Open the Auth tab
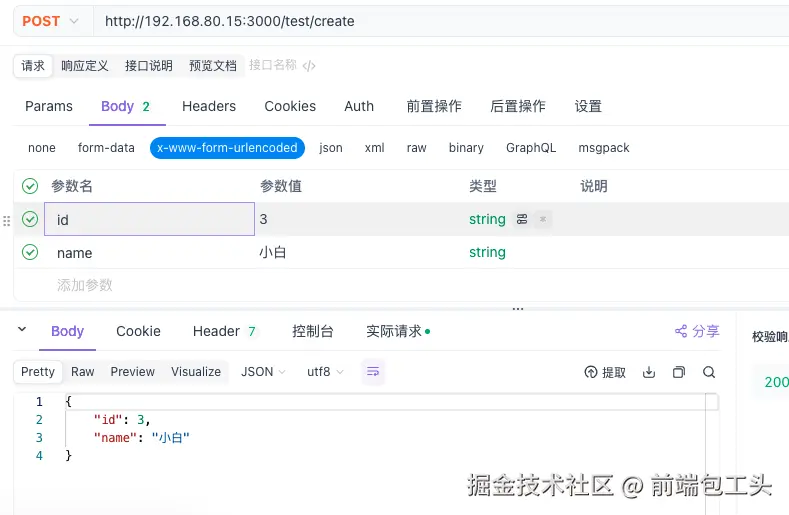 pos(359,106)
